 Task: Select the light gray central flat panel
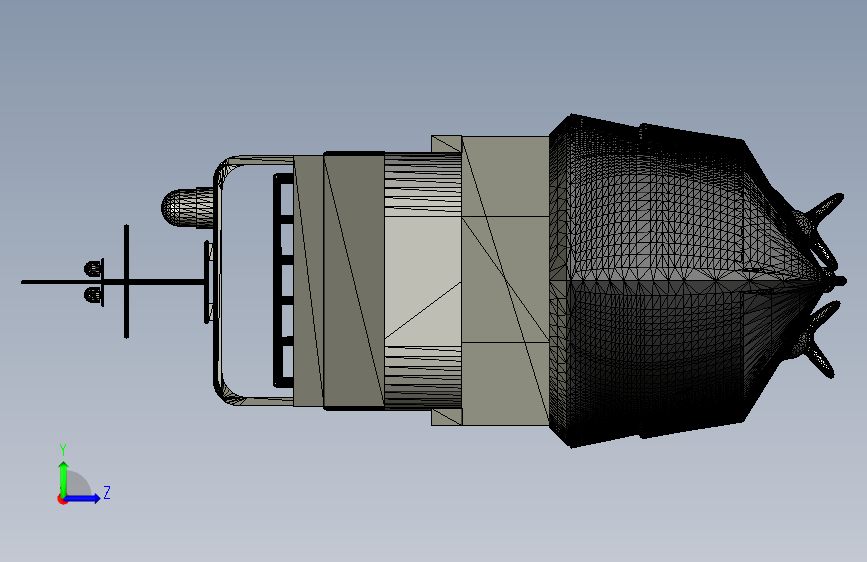click(x=422, y=280)
